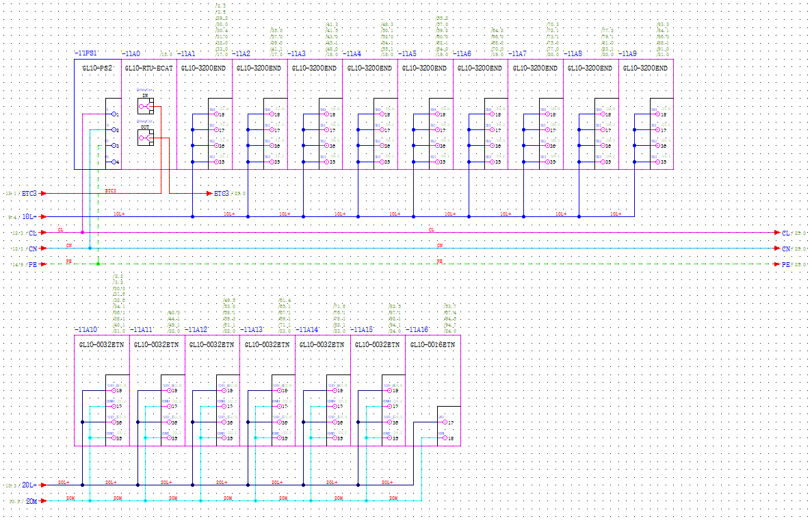Viewport: 812px width, 521px height.
Task: Select the GL10-RTU-ECAT module label
Action: [x=149, y=68]
